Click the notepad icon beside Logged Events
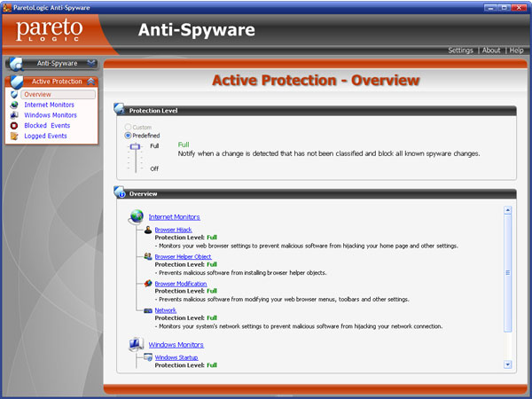The image size is (532, 399). coord(14,136)
